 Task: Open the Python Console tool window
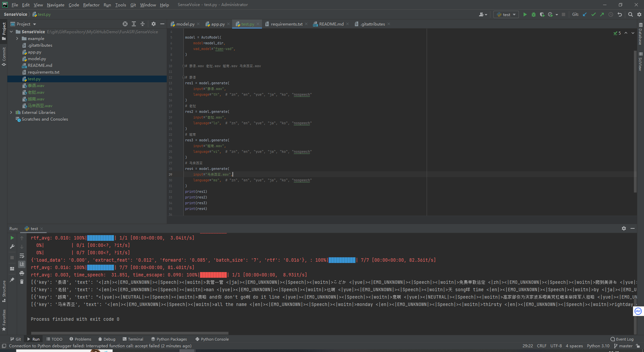(212, 339)
